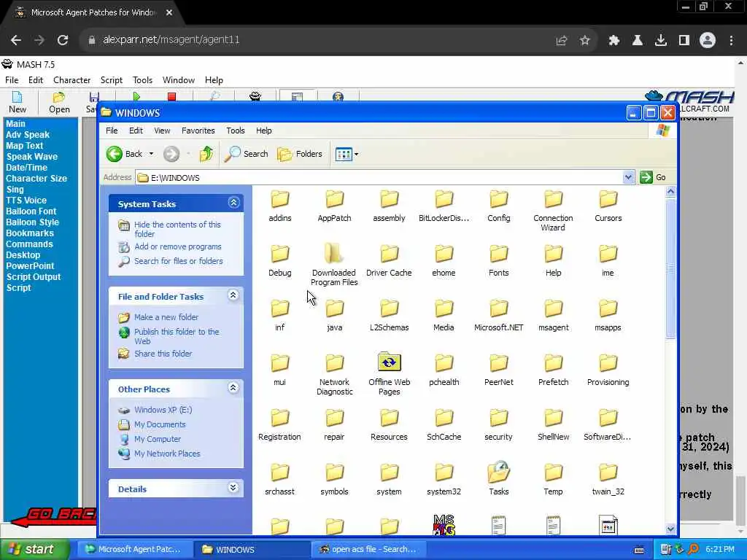The height and width of the screenshot is (560, 747).
Task: Click Hide the contents of this folder
Action: [177, 229]
